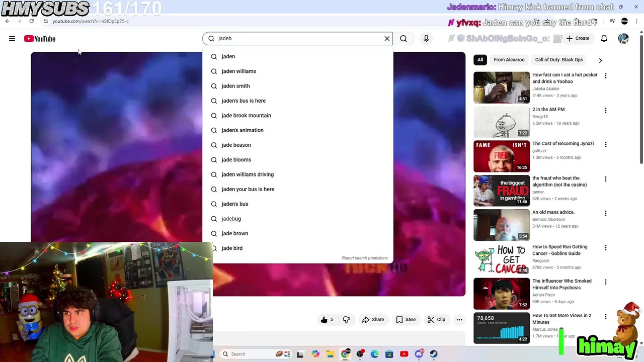Select the 'jadebug' suggestion
Image resolution: width=644 pixels, height=362 pixels.
click(297, 219)
